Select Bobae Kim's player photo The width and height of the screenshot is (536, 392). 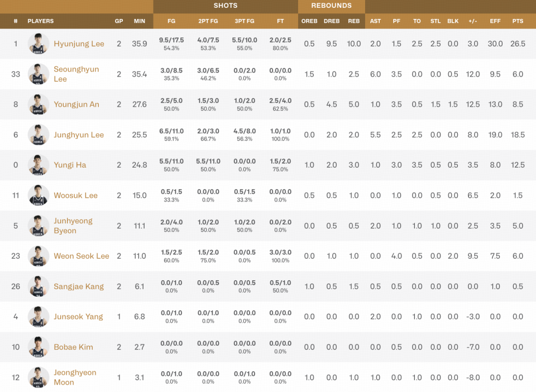point(39,347)
